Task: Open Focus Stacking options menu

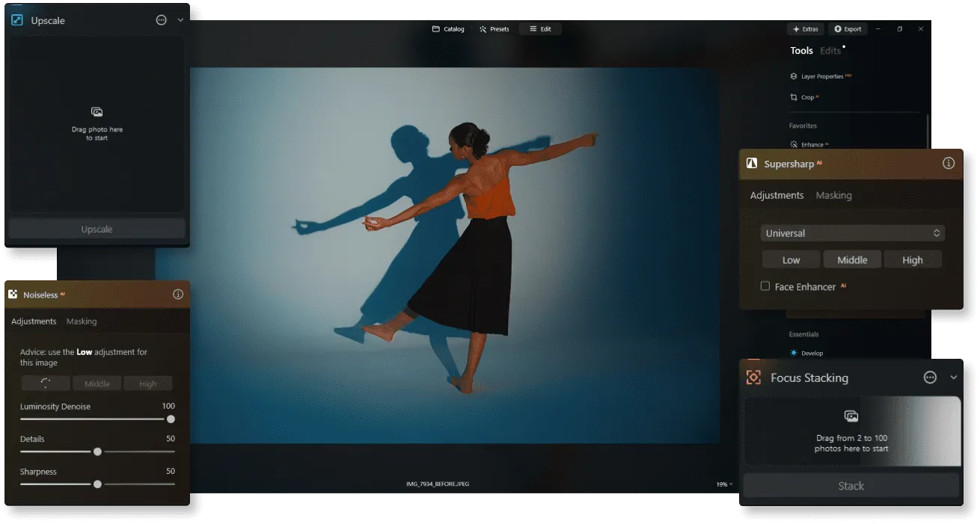Action: point(930,377)
